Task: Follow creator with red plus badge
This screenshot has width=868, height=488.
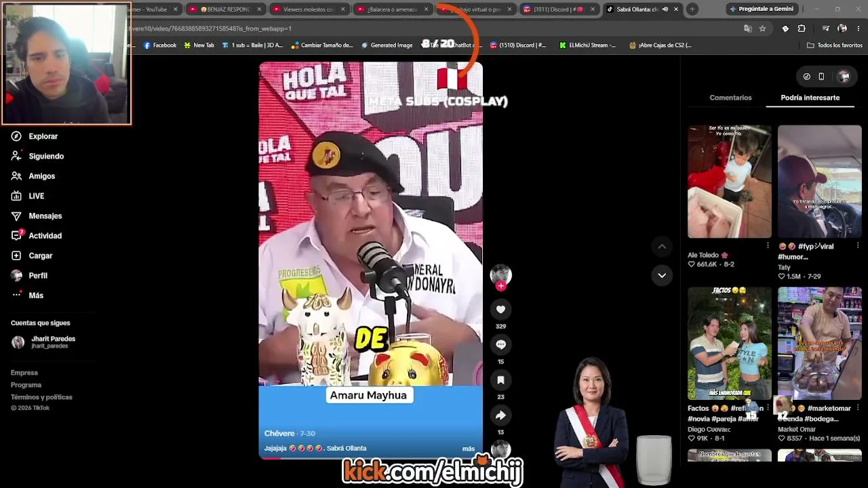Action: click(500, 286)
